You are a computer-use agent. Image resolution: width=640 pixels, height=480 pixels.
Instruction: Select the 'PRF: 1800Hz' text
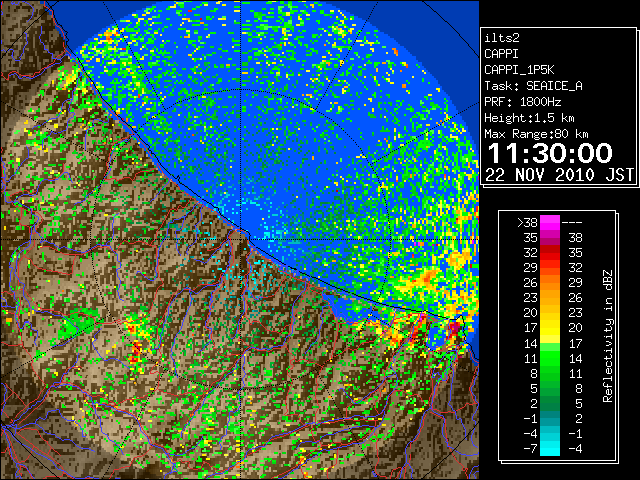(x=522, y=102)
